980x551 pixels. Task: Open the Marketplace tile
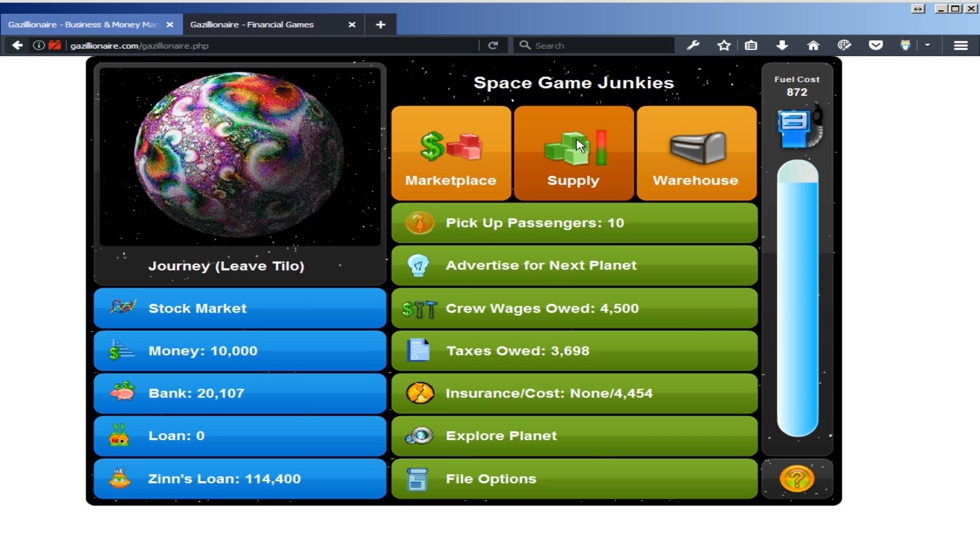coord(451,153)
